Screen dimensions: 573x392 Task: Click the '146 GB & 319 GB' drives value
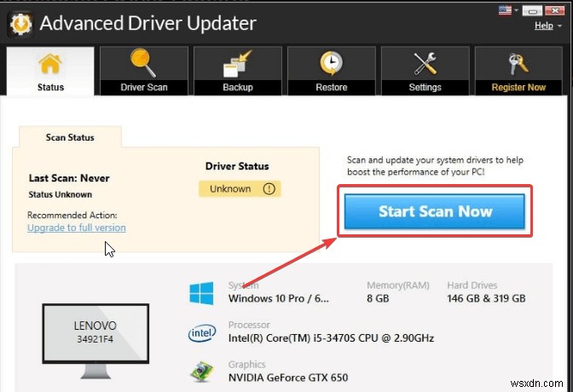(x=486, y=299)
